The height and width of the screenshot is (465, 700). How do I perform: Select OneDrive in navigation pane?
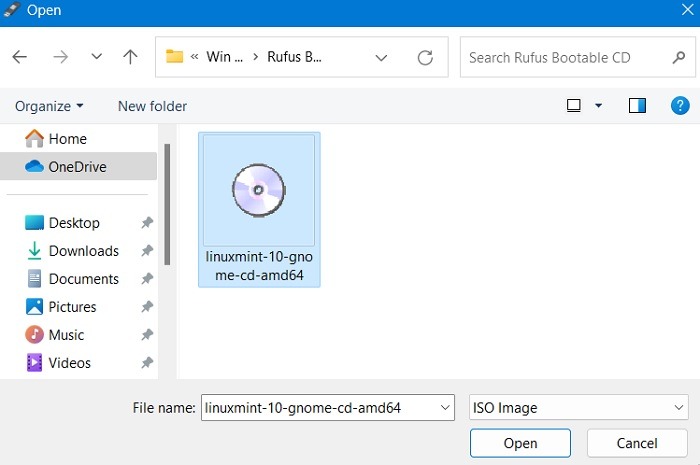click(79, 166)
